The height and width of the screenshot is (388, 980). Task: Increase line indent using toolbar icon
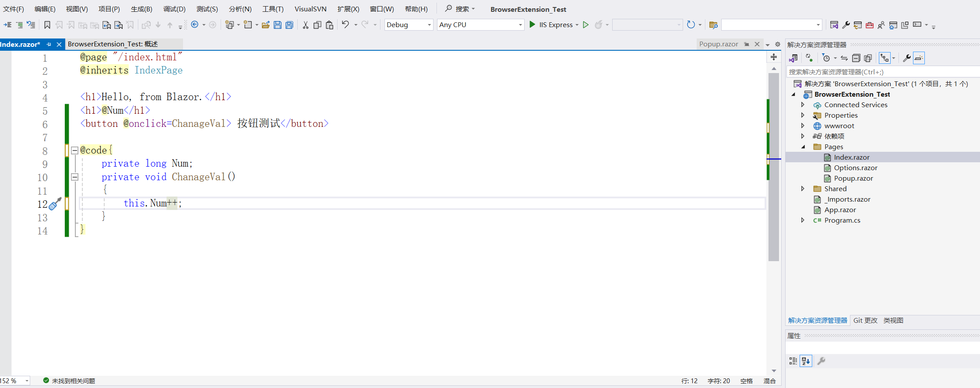pos(7,25)
